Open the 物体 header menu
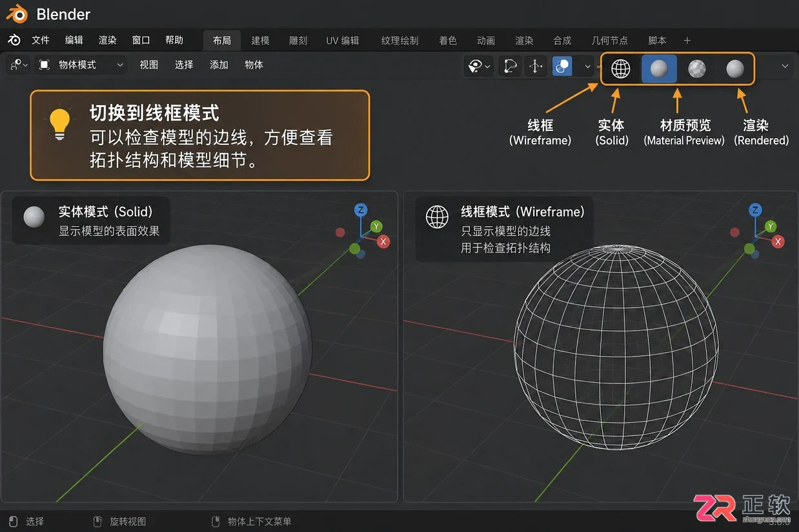The width and height of the screenshot is (799, 532). click(x=254, y=65)
